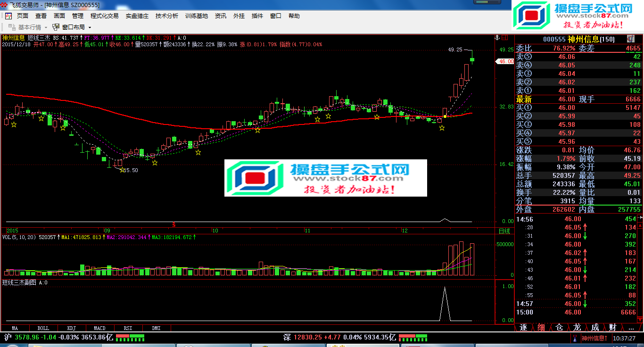Click the 短线三杰 indicator name
Screen dimensions: 644x347
tap(39, 38)
